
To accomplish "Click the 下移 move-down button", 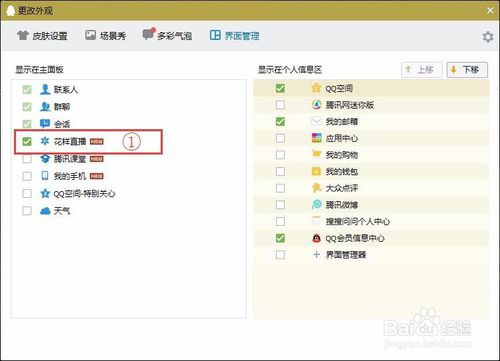I will tap(467, 70).
